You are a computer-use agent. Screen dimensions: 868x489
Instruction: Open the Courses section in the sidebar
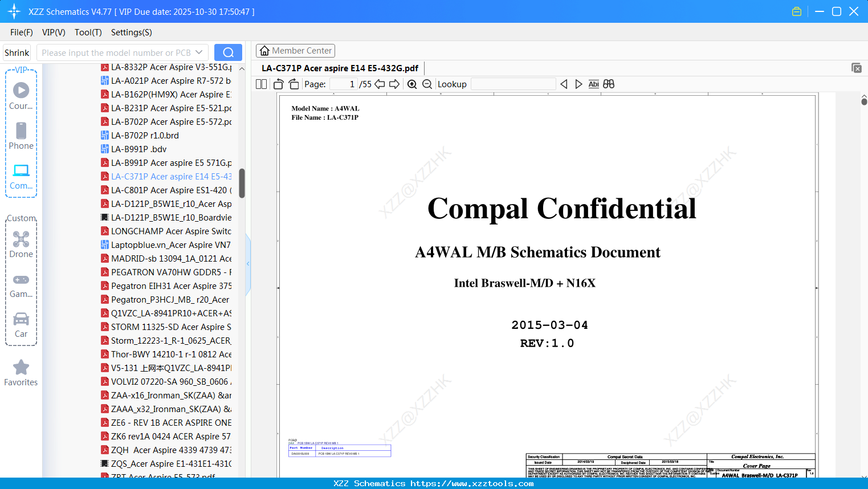pyautogui.click(x=21, y=96)
